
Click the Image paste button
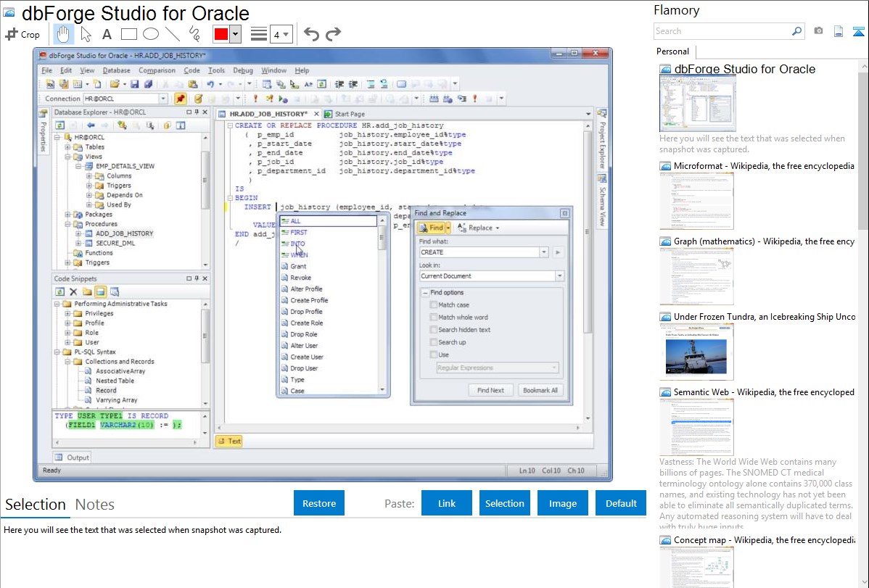click(562, 503)
